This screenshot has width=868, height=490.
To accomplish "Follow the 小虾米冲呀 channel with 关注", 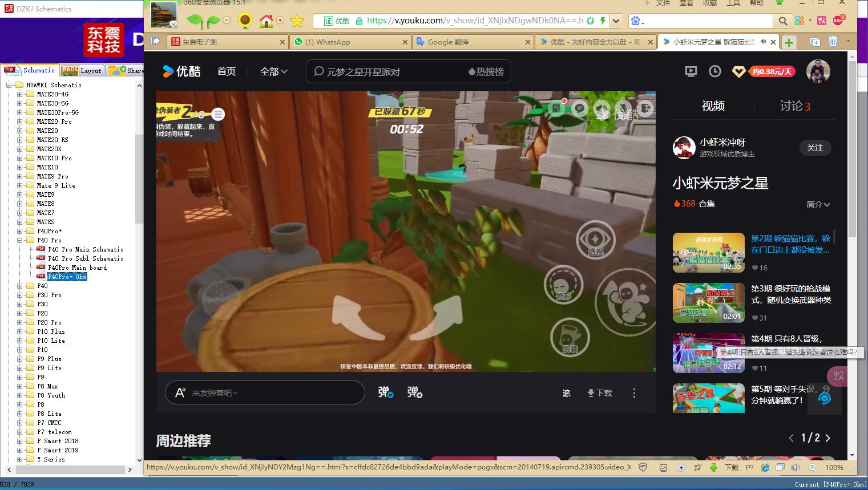I will coord(815,148).
